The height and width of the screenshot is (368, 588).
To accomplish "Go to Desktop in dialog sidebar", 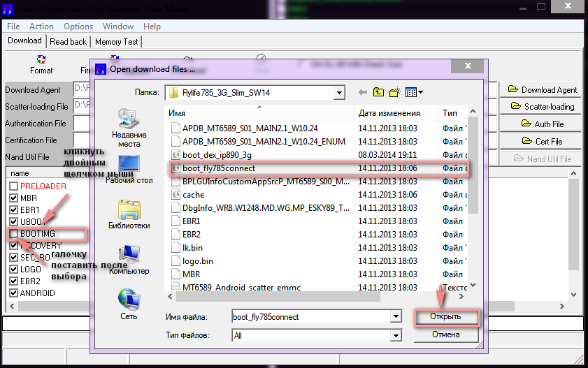I will coord(129,168).
